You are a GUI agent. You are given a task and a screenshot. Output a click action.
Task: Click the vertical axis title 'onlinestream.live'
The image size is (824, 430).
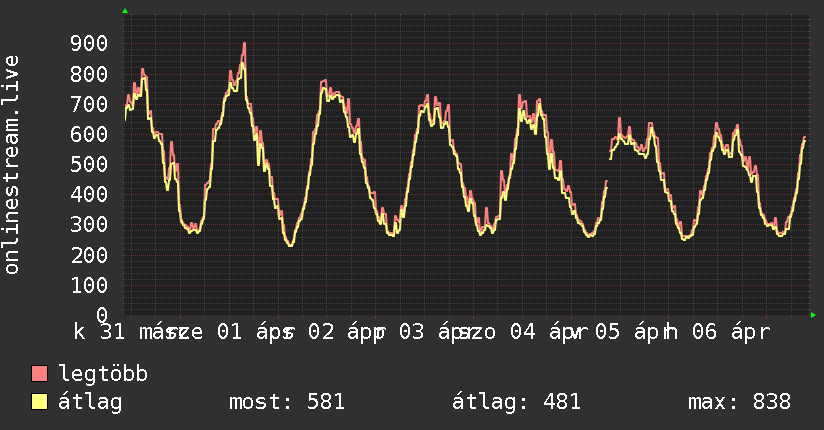[12, 165]
